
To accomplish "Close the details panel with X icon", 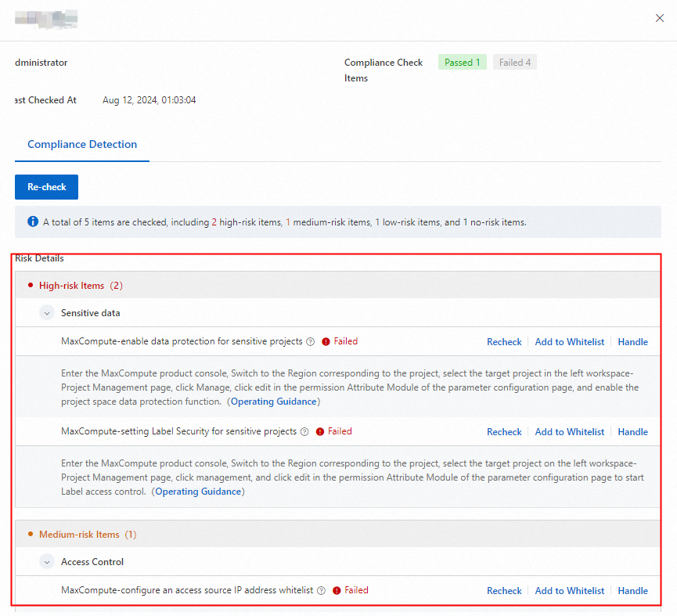I will (659, 18).
